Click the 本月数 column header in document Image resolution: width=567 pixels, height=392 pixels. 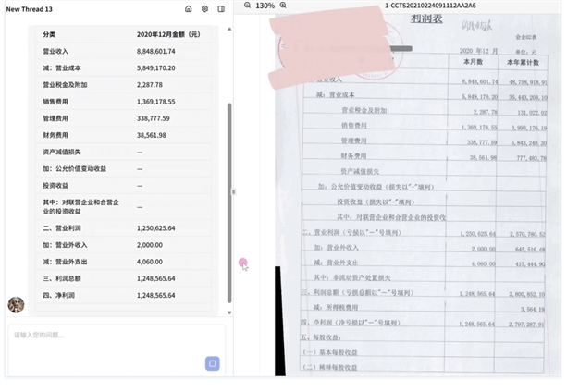[x=473, y=62]
